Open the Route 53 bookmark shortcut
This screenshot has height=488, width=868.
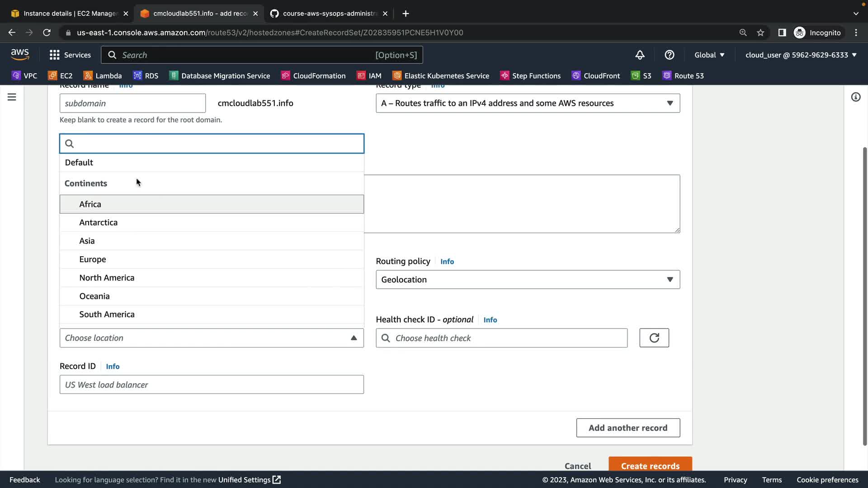(x=683, y=76)
